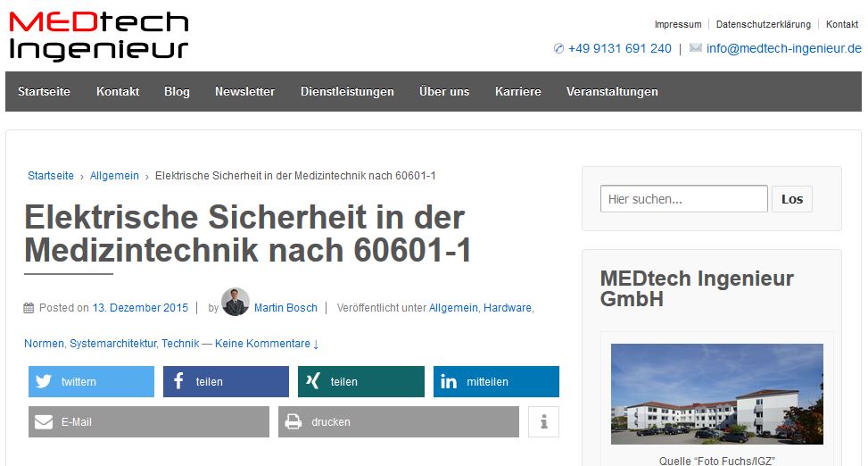Viewport: 868px width, 466px height.
Task: Open the Karriere navigation item
Action: tap(517, 91)
